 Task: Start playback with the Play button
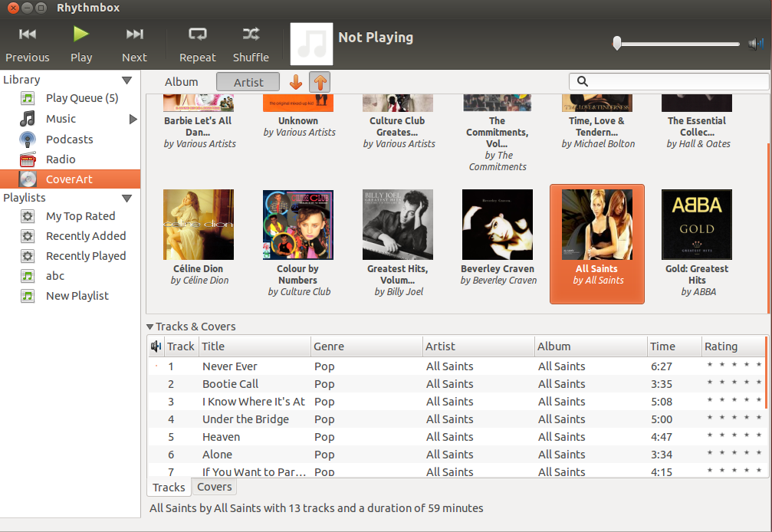coord(80,44)
